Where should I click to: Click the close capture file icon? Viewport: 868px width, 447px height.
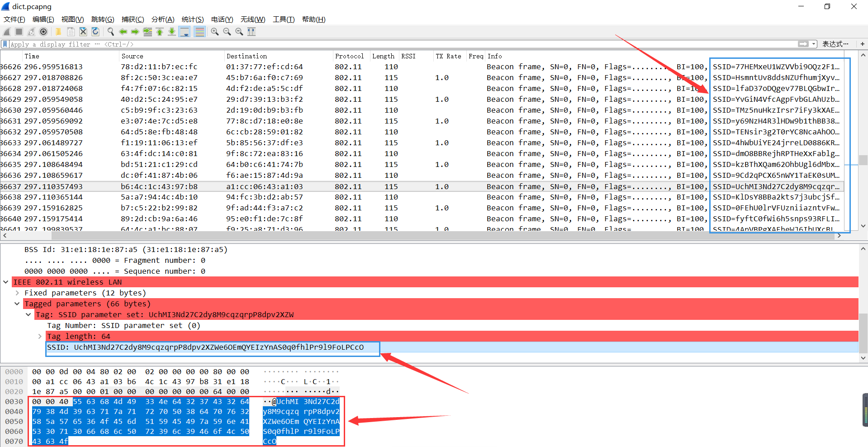pos(83,32)
